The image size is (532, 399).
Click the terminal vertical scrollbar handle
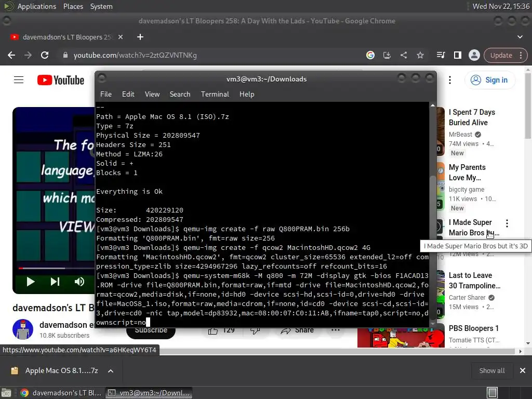[433, 248]
